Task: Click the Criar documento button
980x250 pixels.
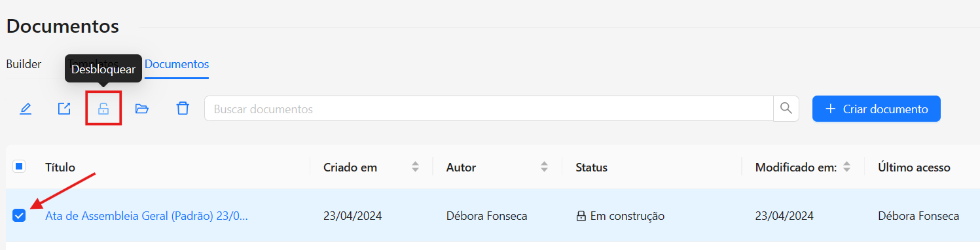Action: click(877, 109)
